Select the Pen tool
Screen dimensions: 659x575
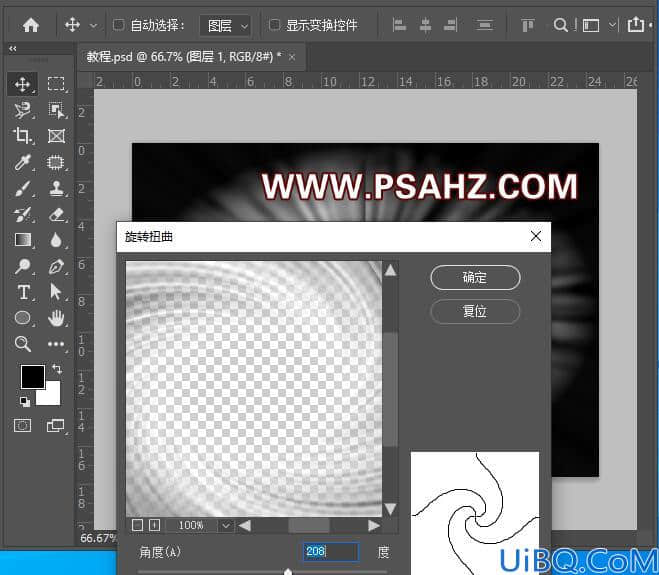pos(56,266)
